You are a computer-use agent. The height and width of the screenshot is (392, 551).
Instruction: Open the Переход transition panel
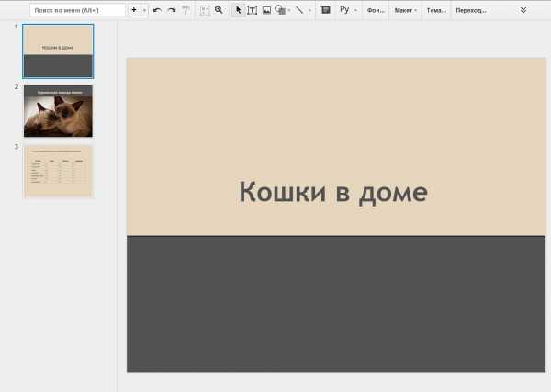(471, 10)
